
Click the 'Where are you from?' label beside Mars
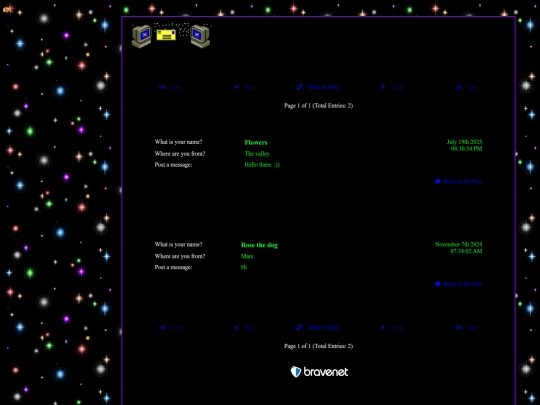180,256
